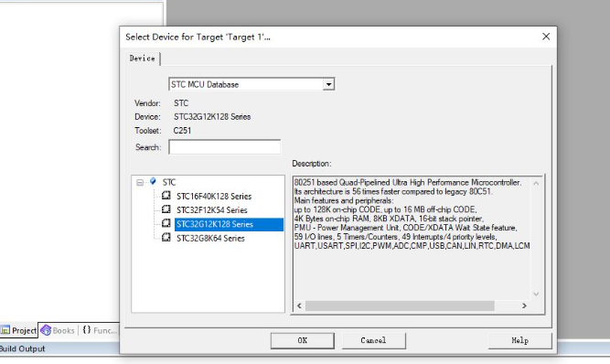
Task: Select STC32G8K64 Series in the tree
Action: coord(210,239)
